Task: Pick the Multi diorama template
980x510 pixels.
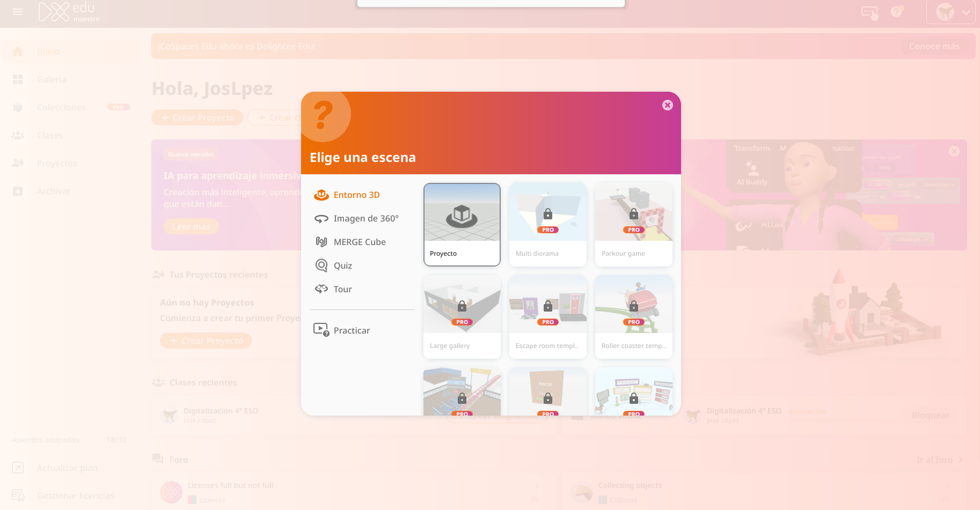Action: 547,224
